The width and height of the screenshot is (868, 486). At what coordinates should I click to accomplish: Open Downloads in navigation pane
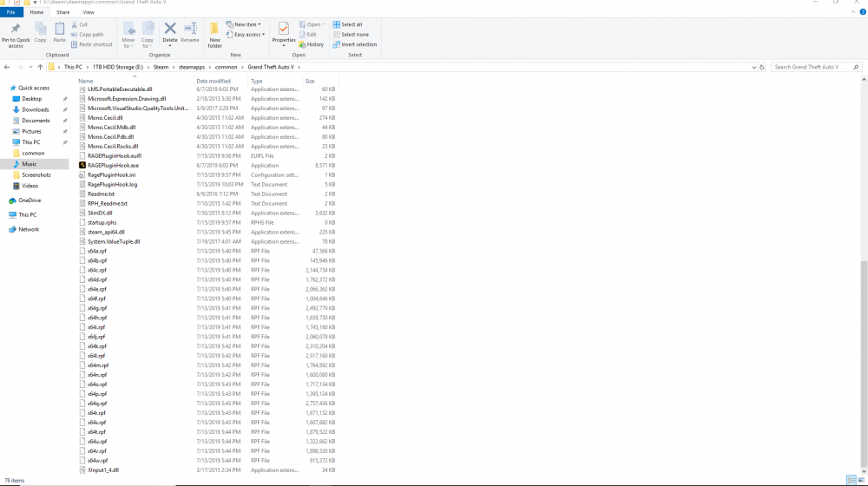click(35, 109)
